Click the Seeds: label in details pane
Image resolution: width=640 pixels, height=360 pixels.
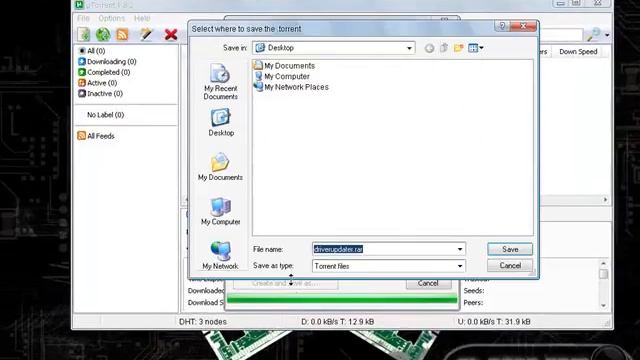(x=474, y=291)
